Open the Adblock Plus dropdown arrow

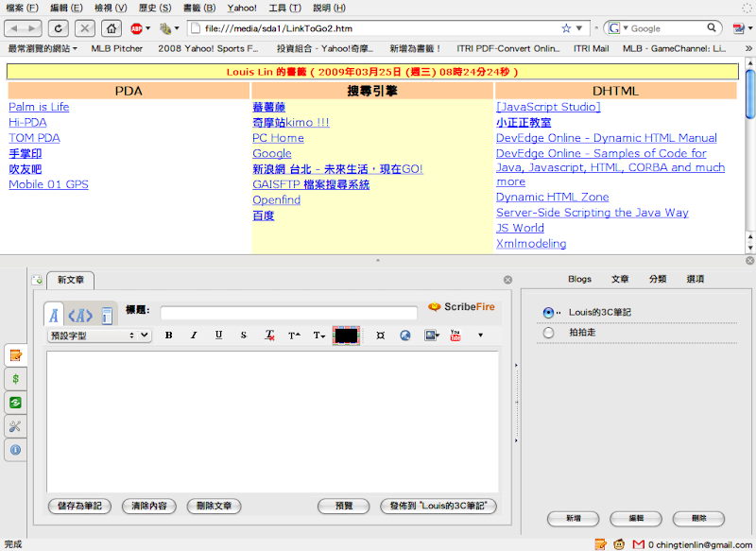(x=148, y=28)
